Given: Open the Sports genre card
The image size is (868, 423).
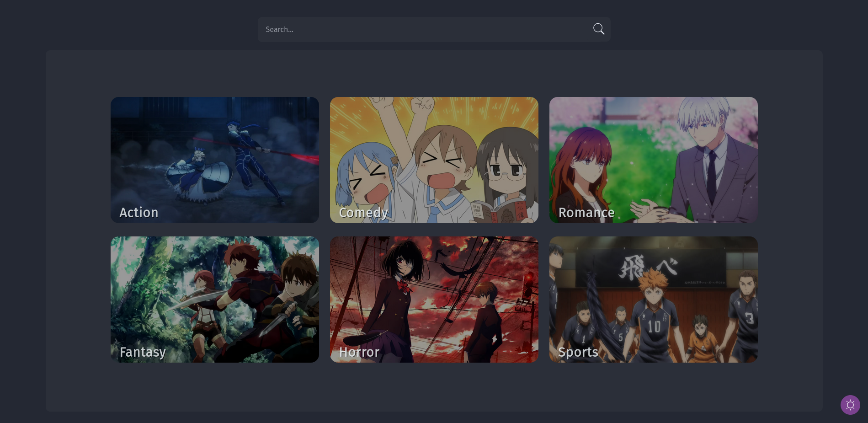Looking at the screenshot, I should point(654,300).
